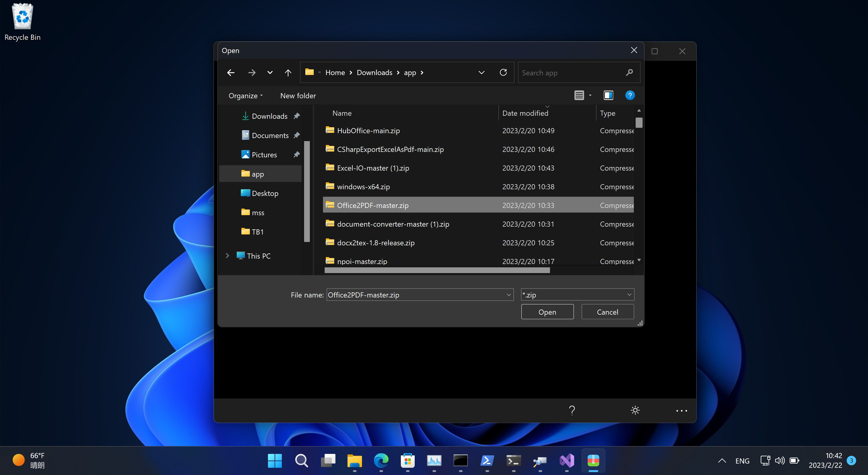868x475 pixels.
Task: Open the Downloads folder in the sidebar
Action: 269,116
